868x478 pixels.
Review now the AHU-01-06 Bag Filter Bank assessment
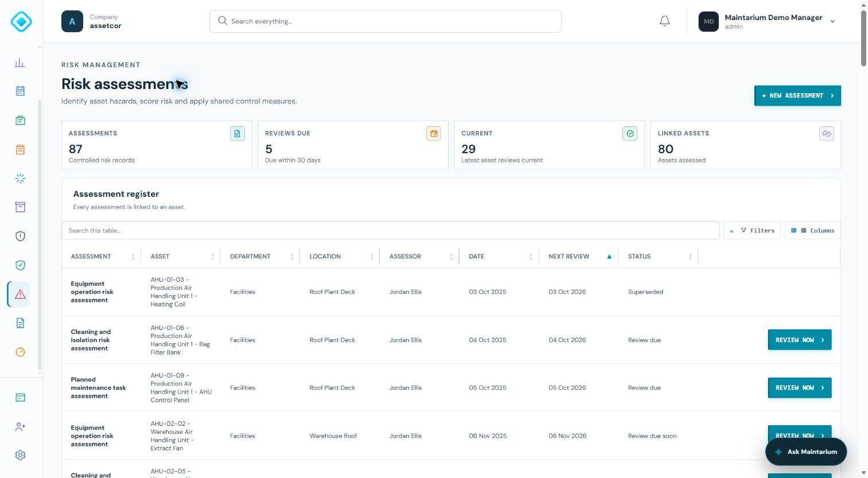point(799,340)
